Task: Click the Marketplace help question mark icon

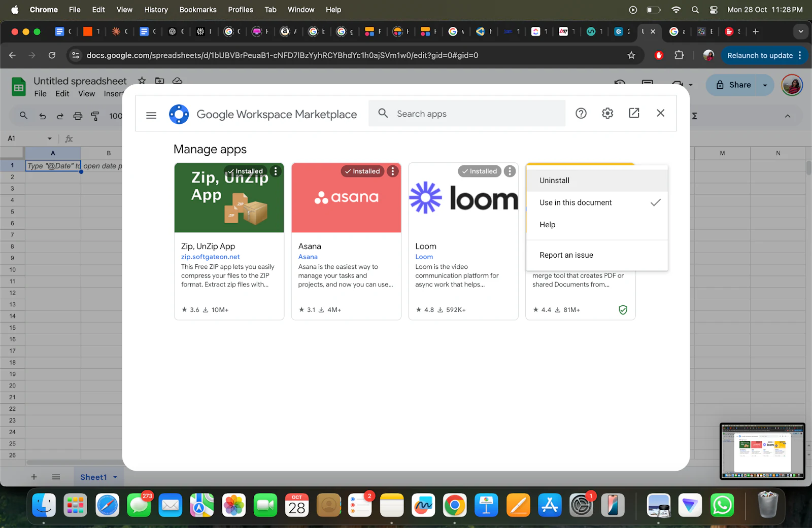Action: pyautogui.click(x=581, y=114)
